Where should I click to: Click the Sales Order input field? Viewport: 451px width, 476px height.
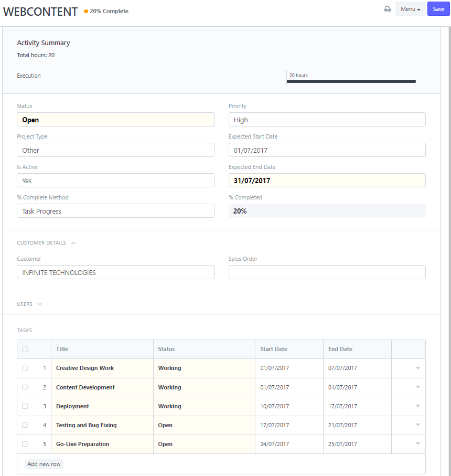coord(327,272)
